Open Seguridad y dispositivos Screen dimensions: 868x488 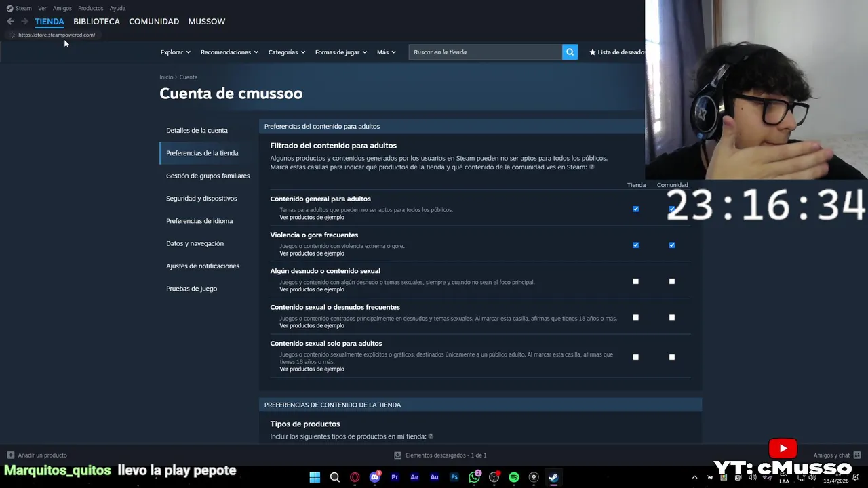pyautogui.click(x=201, y=198)
